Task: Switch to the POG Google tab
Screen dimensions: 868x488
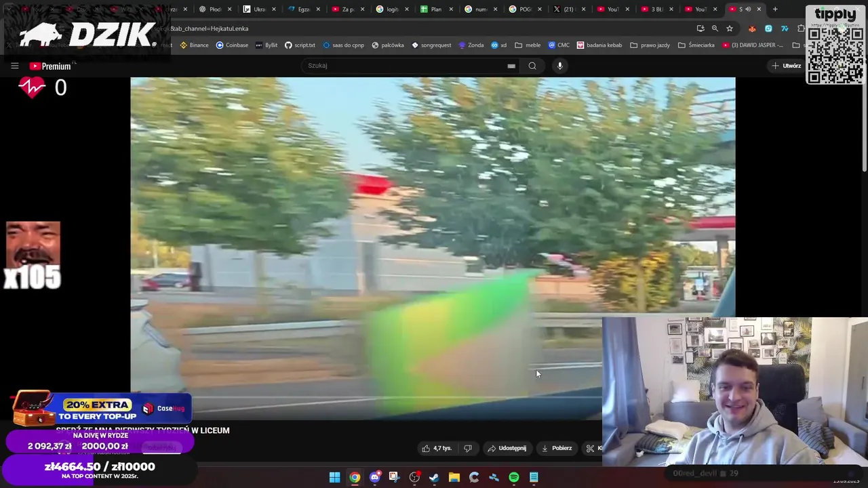Action: (525, 9)
